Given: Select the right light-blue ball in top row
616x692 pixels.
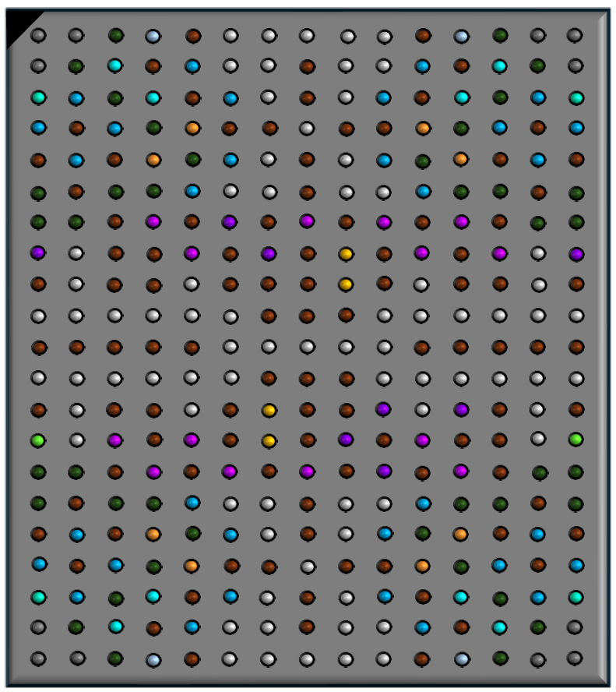Looking at the screenshot, I should point(462,36).
